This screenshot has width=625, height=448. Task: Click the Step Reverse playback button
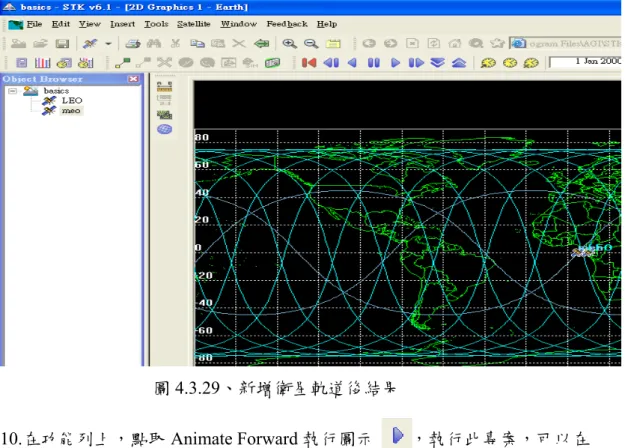331,63
